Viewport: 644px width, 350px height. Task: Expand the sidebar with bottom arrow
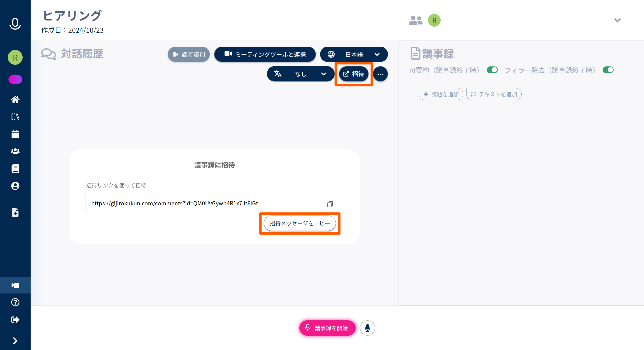coord(15,341)
